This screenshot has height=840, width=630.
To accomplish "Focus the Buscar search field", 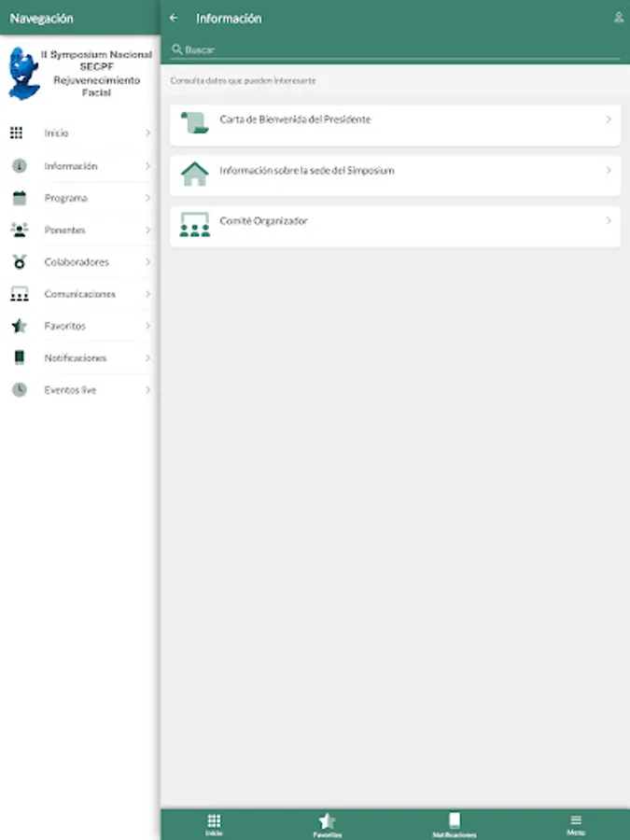I will [x=395, y=49].
